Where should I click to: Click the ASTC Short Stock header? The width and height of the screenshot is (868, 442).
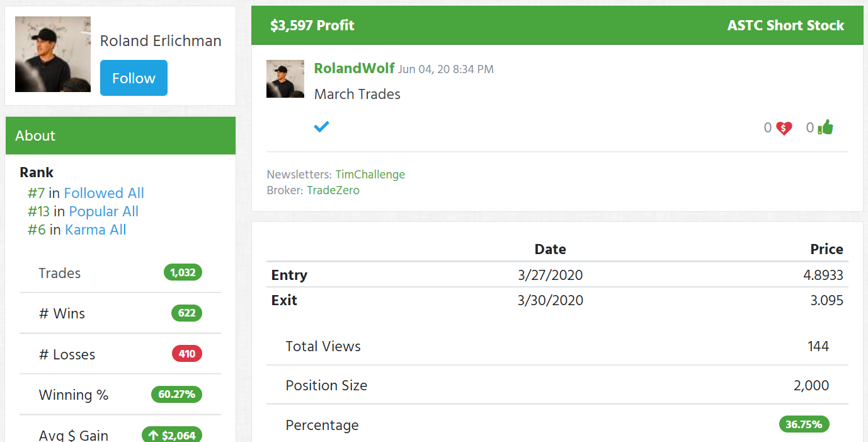click(x=785, y=26)
